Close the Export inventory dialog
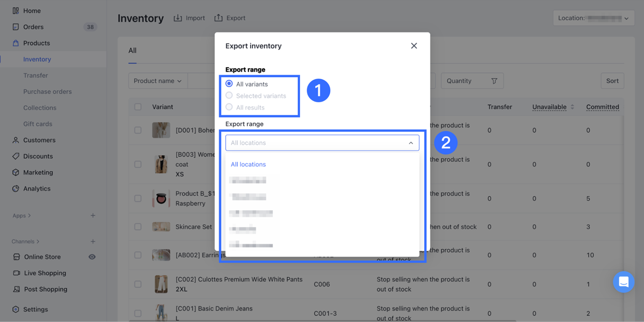Screen dimensions: 644x322 414,46
